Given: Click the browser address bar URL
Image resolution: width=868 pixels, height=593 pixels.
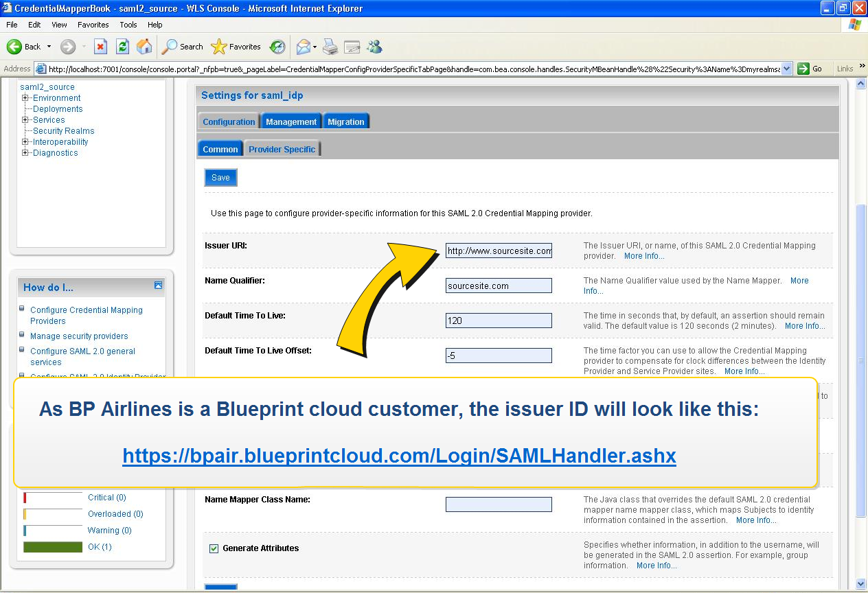Looking at the screenshot, I should (414, 69).
